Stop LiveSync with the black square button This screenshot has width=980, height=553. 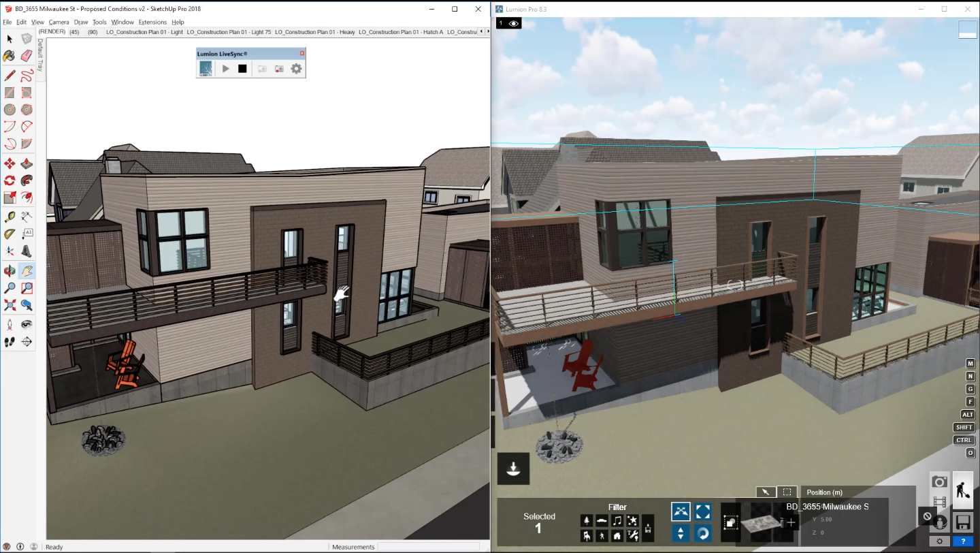tap(242, 69)
